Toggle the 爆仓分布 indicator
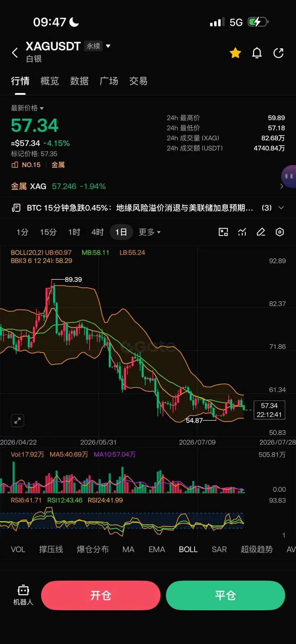The image size is (296, 644). (x=93, y=550)
